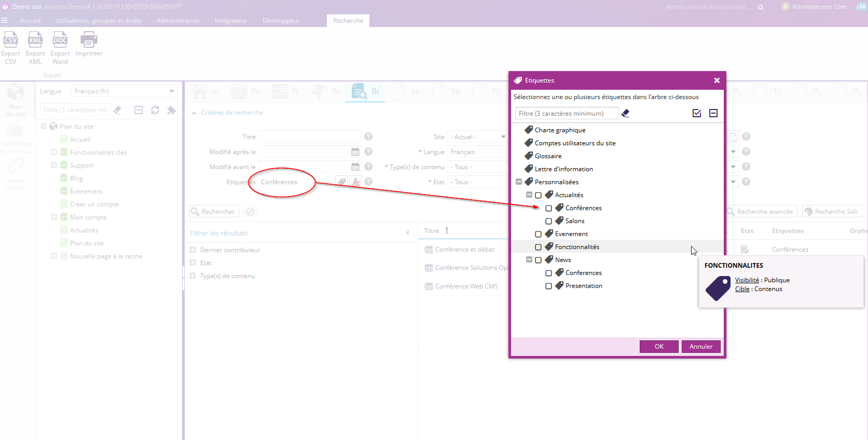Check the Conférences tag under Actualités
This screenshot has height=440, width=868.
[x=548, y=208]
